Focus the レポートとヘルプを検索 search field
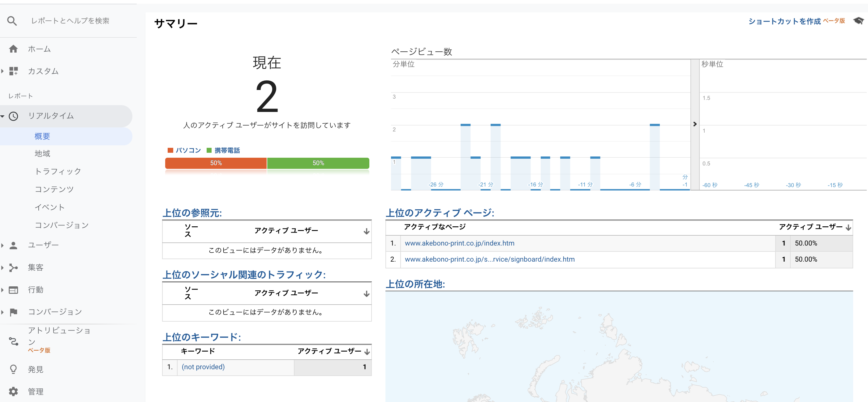 click(x=70, y=21)
